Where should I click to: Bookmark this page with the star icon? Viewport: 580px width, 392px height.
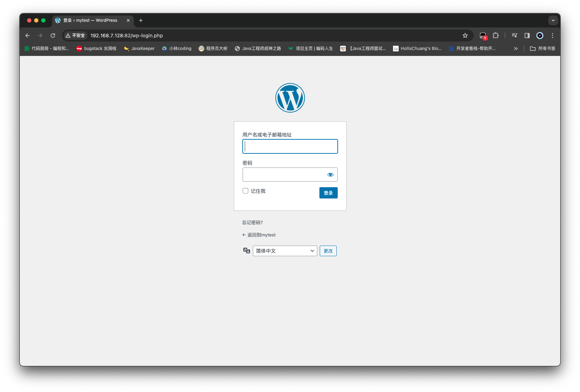465,36
